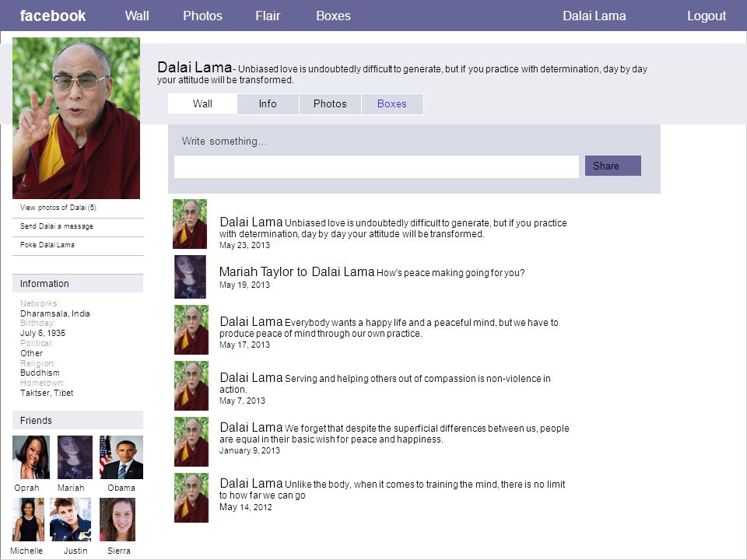Screen dimensions: 747x560
Task: Open Wall in the top navigation bar
Action: pyautogui.click(x=137, y=16)
